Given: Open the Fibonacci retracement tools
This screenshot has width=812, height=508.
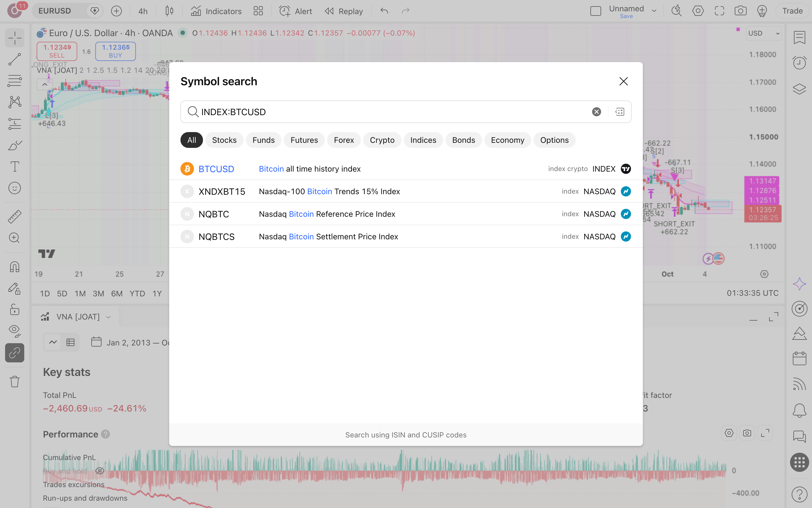Looking at the screenshot, I should click(x=14, y=81).
